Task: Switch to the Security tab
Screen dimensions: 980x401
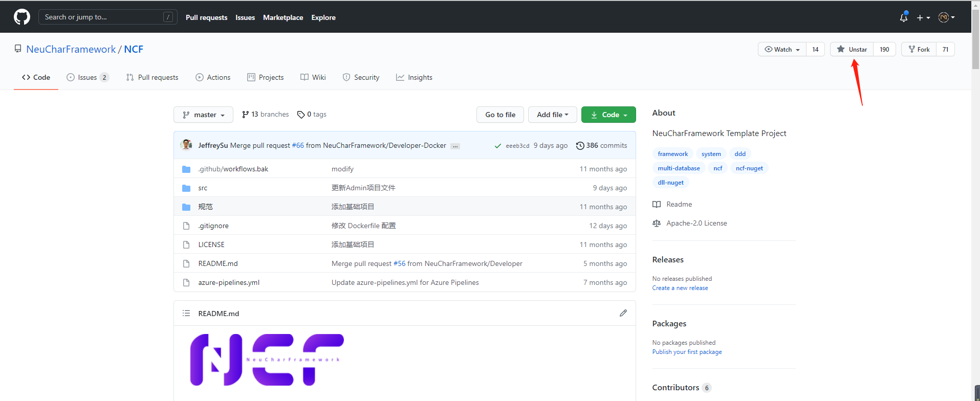Action: [361, 77]
